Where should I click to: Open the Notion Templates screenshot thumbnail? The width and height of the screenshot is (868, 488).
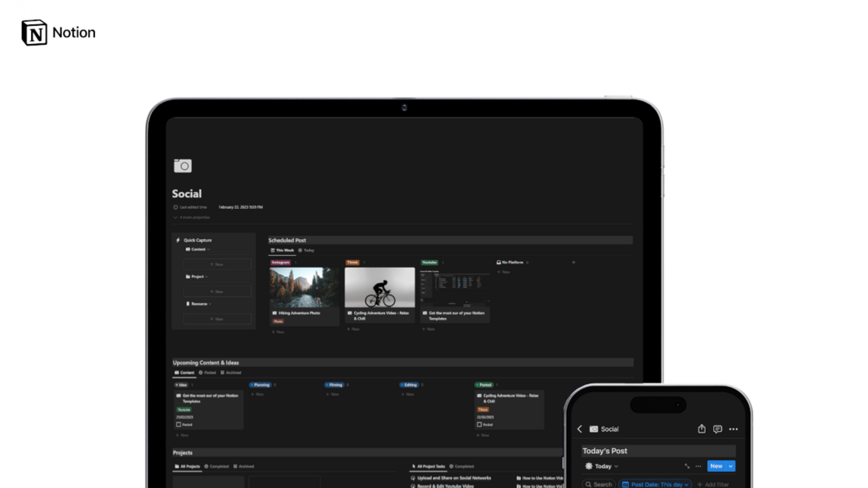click(x=455, y=287)
